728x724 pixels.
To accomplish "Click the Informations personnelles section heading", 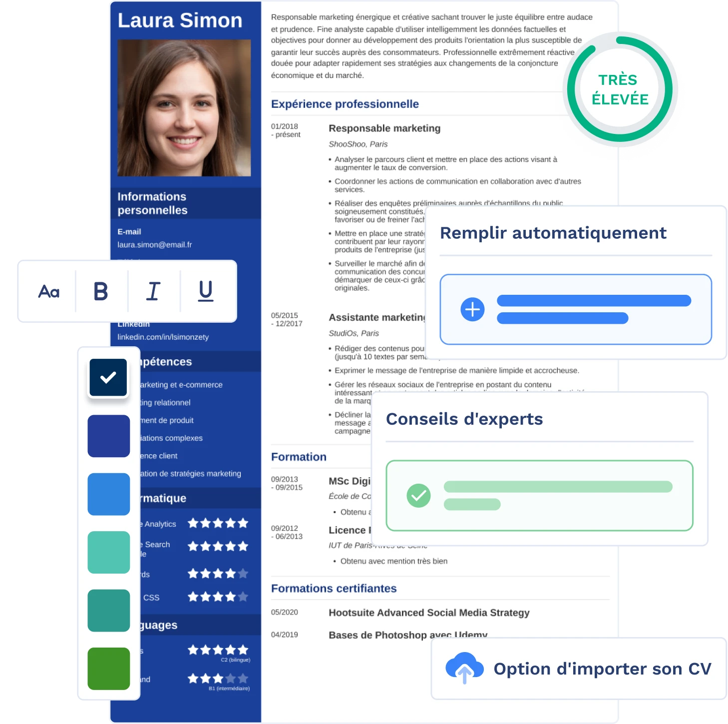I will [152, 203].
